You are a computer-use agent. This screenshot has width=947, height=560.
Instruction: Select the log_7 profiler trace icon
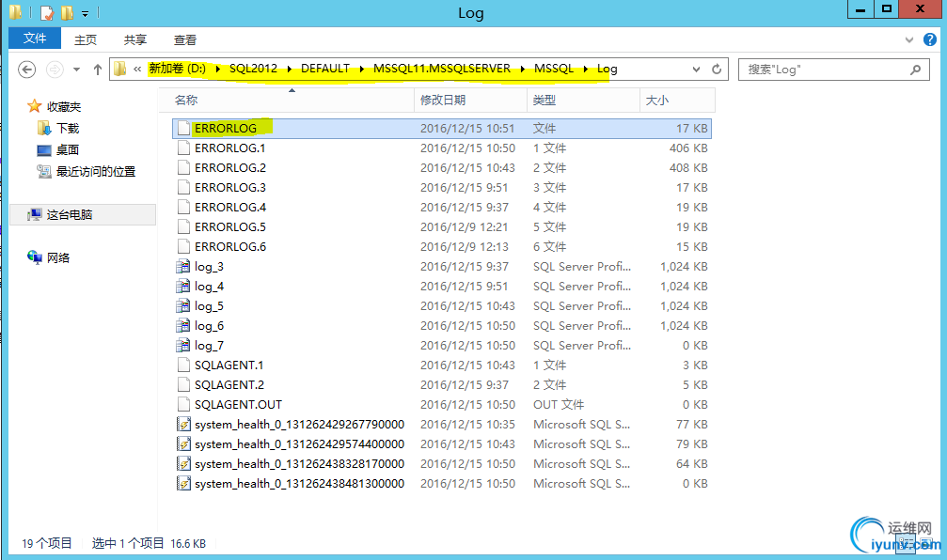[x=183, y=345]
